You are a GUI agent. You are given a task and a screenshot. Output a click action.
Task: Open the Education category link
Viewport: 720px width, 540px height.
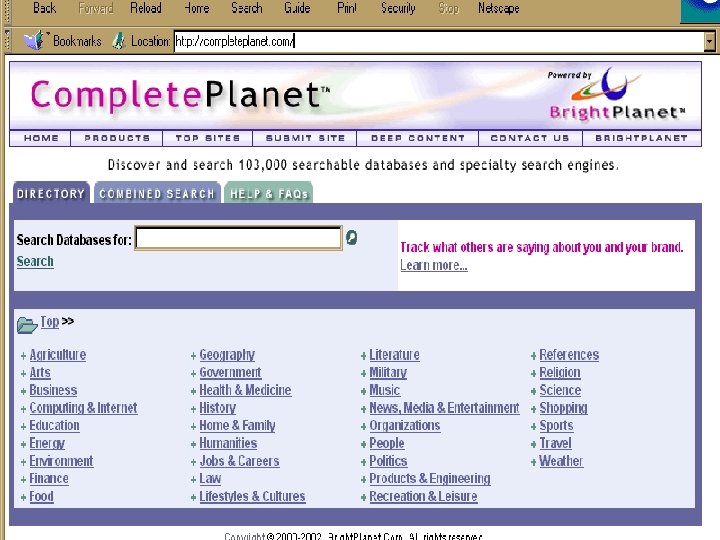(x=54, y=426)
